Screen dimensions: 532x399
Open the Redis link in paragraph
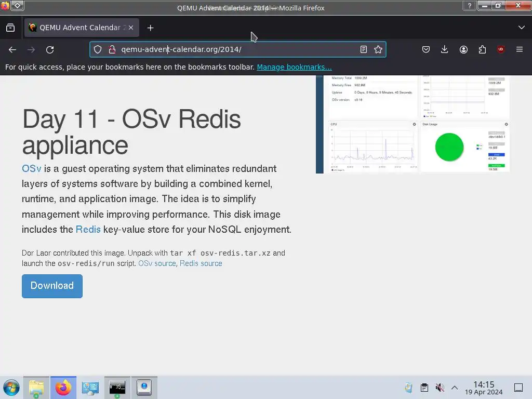point(88,229)
